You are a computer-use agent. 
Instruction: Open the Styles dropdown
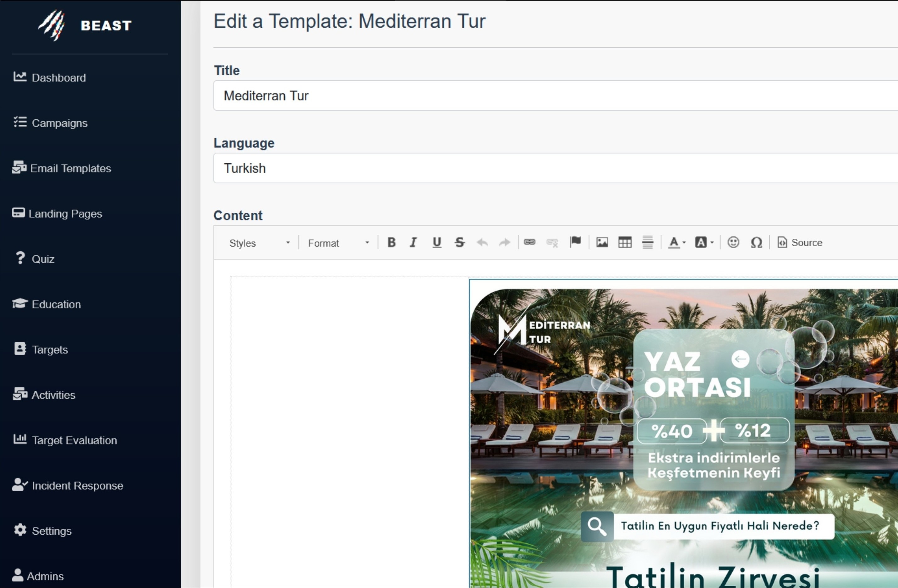(x=260, y=243)
